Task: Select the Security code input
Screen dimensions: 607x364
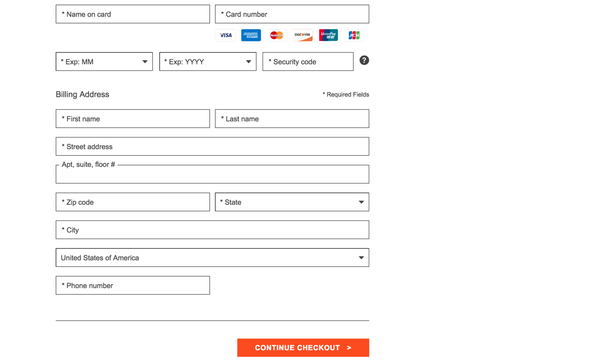Action: click(308, 62)
